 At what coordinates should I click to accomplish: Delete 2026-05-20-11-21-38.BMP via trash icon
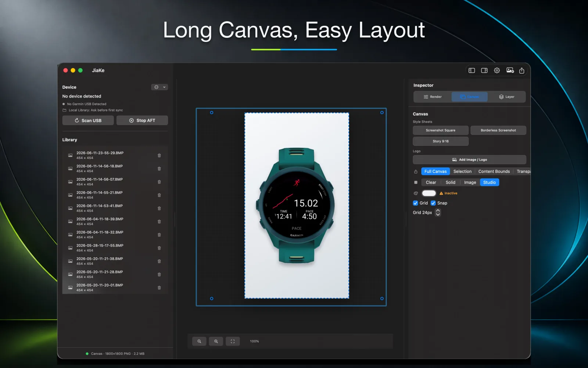pos(159,261)
